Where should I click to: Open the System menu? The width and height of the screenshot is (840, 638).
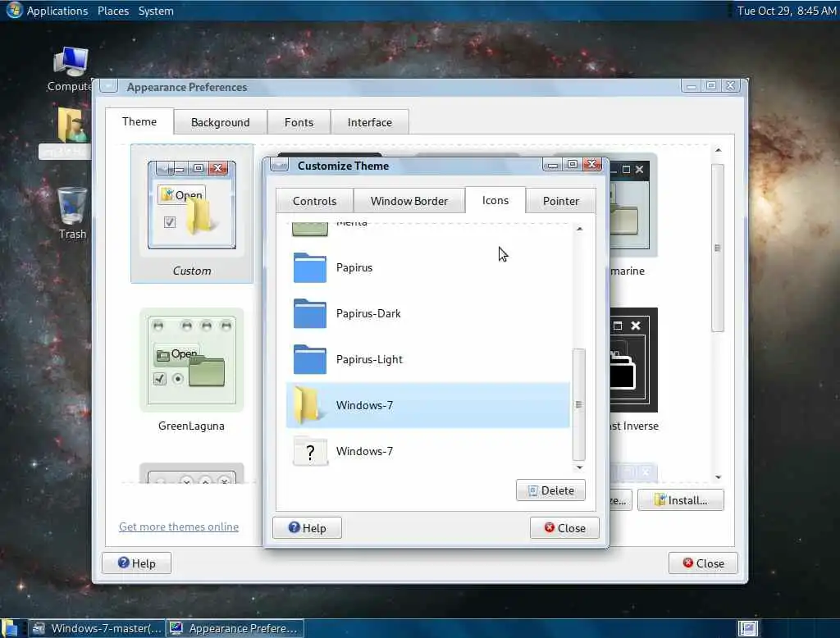pos(156,11)
